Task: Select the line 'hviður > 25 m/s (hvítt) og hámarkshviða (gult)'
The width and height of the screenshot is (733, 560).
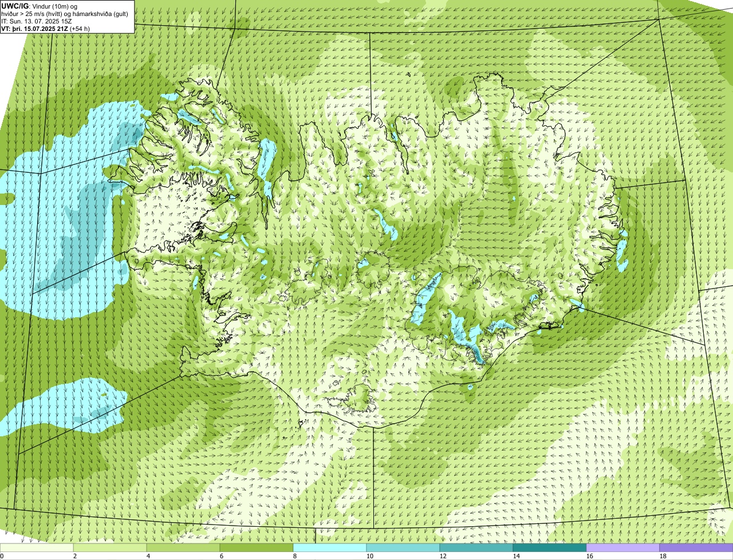Action: pos(65,14)
